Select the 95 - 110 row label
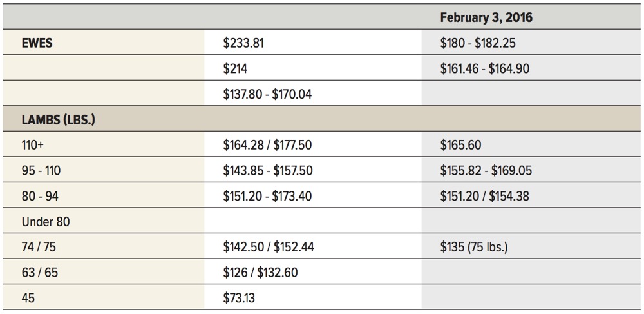644x314 pixels. point(41,171)
